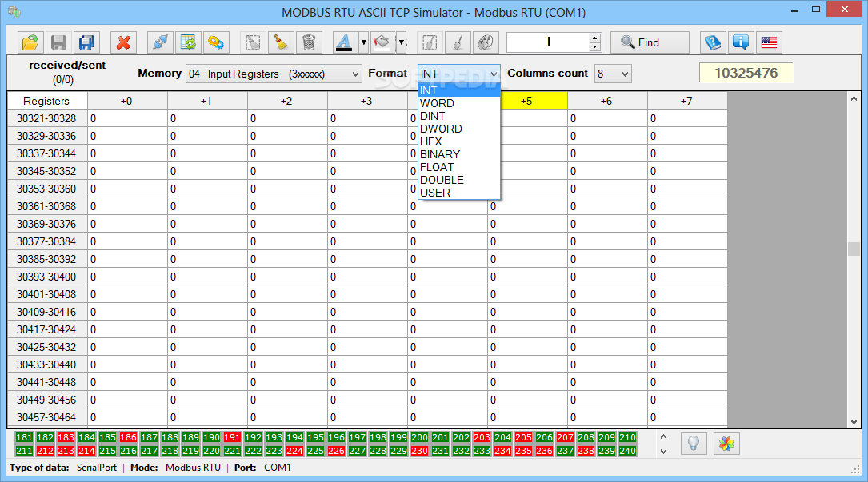Viewport: 868px width, 482px height.
Task: Toggle slave ID 207
Action: (565, 437)
